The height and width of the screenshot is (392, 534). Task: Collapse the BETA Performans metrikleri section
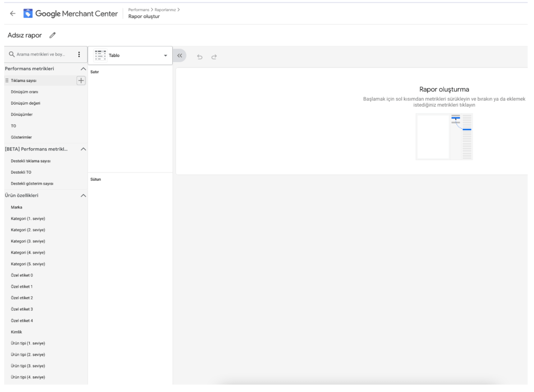tap(83, 149)
